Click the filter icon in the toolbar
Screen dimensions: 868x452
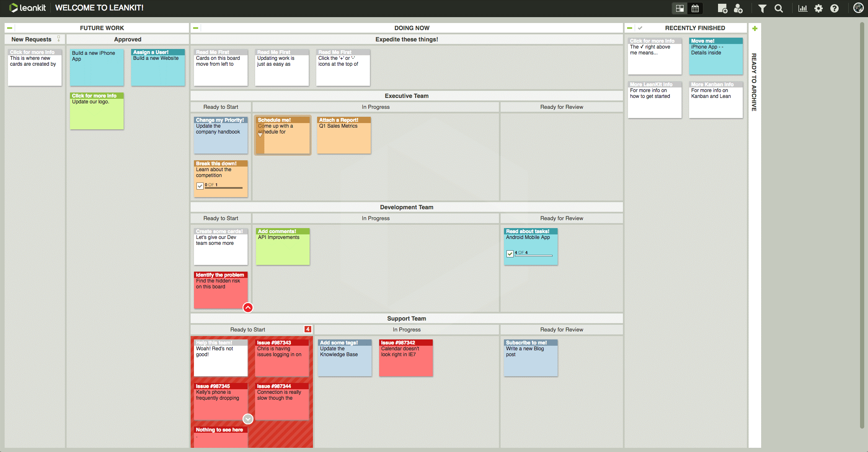coord(761,8)
